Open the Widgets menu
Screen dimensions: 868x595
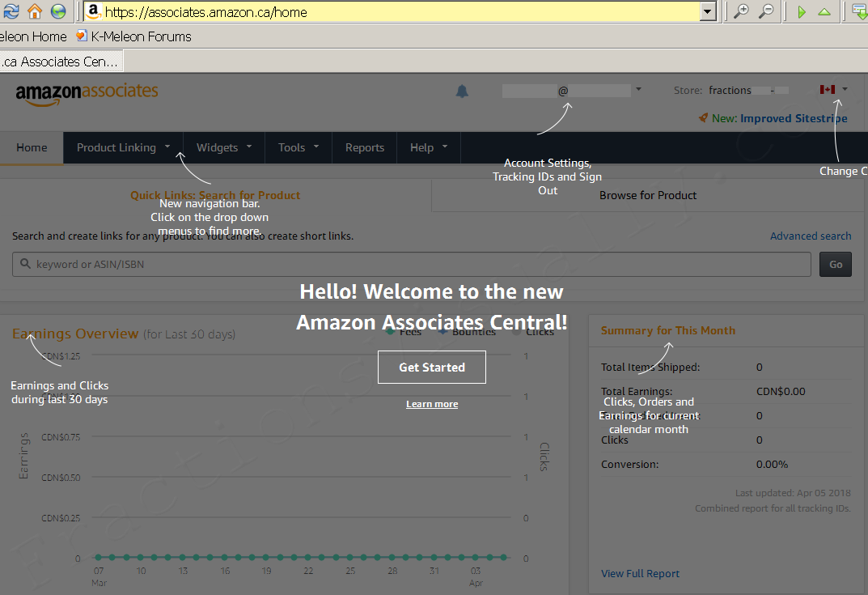(224, 148)
